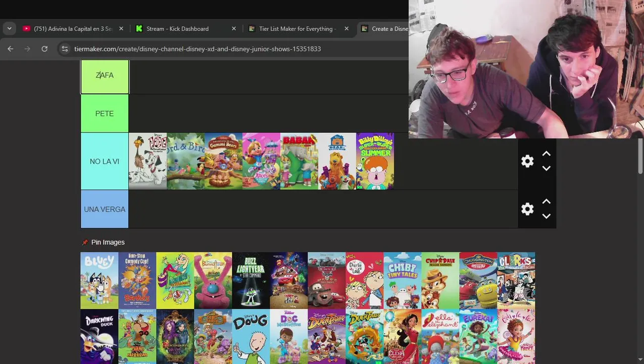
Task: Click the page vertical scrollbar
Action: point(641,157)
